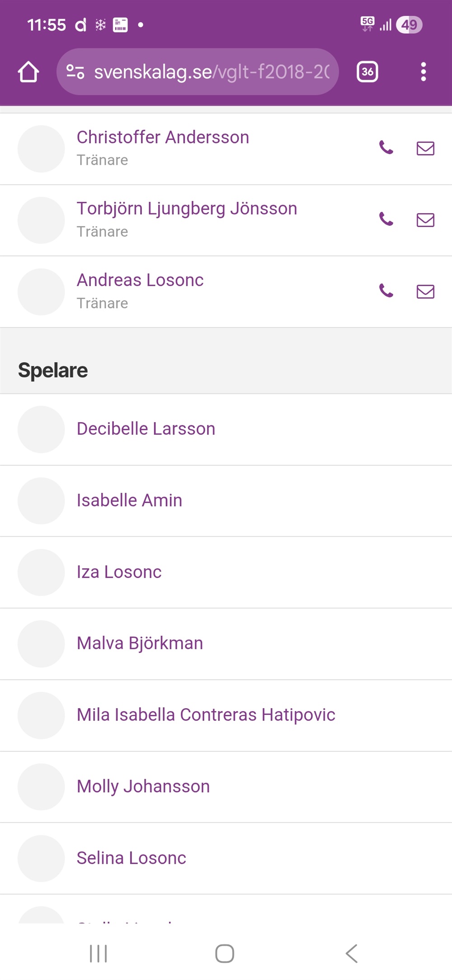
Task: Open Isabelle Amin's player profile
Action: 130,500
